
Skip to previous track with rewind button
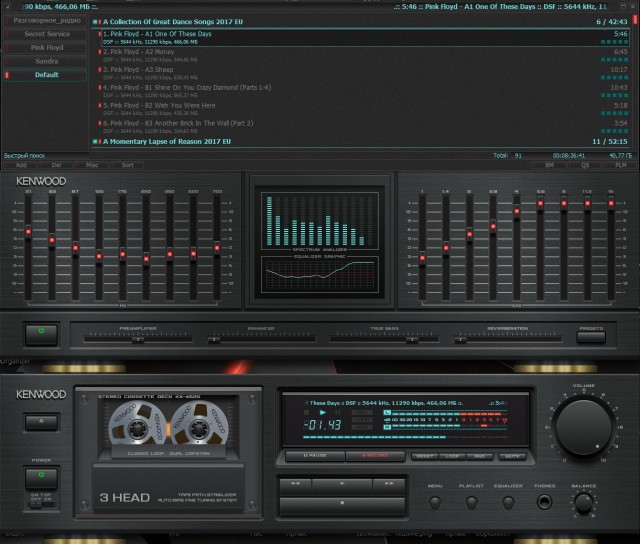click(x=296, y=484)
